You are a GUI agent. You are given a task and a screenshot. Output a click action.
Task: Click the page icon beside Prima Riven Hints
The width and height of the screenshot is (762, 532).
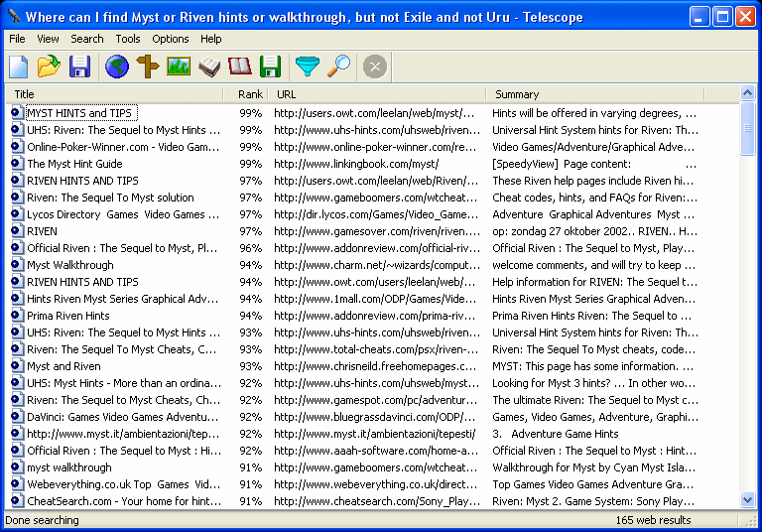pos(17,315)
